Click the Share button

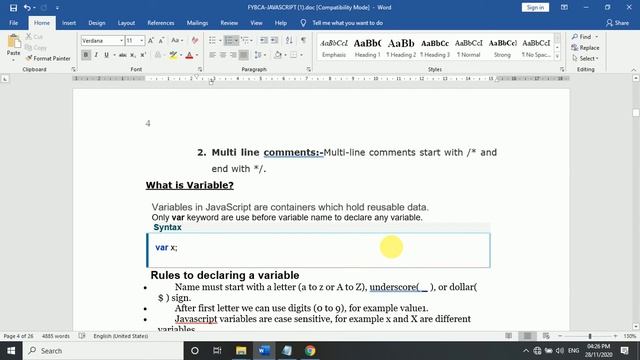pyautogui.click(x=617, y=23)
